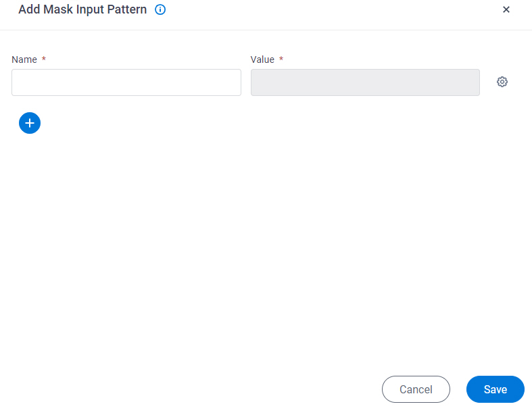Select the Add Mask Input Pattern title text

point(82,9)
